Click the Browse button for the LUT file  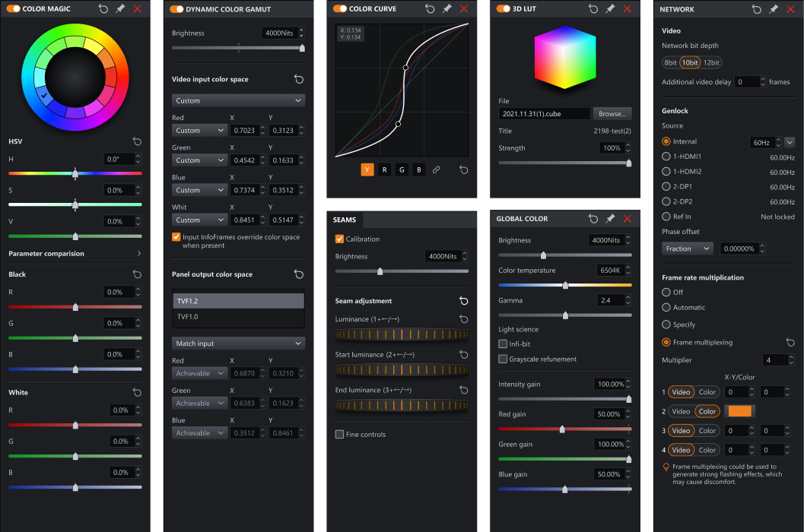612,113
